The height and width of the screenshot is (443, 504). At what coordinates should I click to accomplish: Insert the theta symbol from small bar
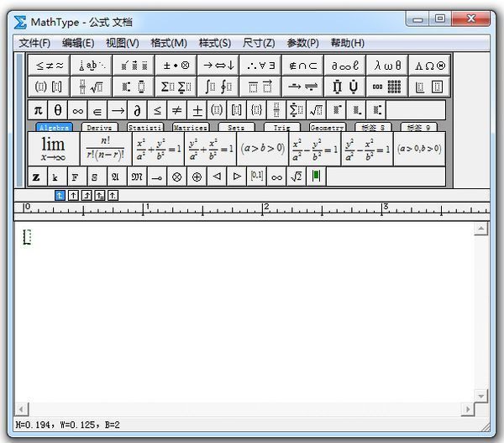coord(58,110)
